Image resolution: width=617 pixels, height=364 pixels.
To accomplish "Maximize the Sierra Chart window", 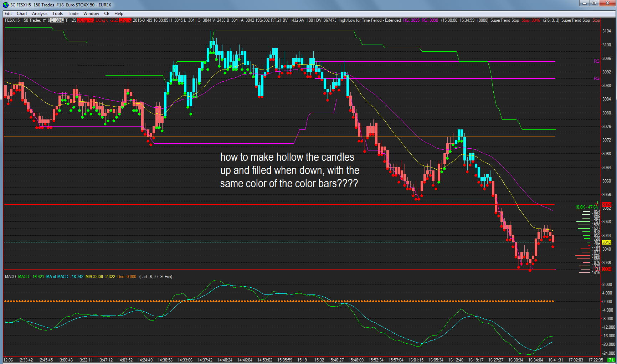I will tap(594, 3).
